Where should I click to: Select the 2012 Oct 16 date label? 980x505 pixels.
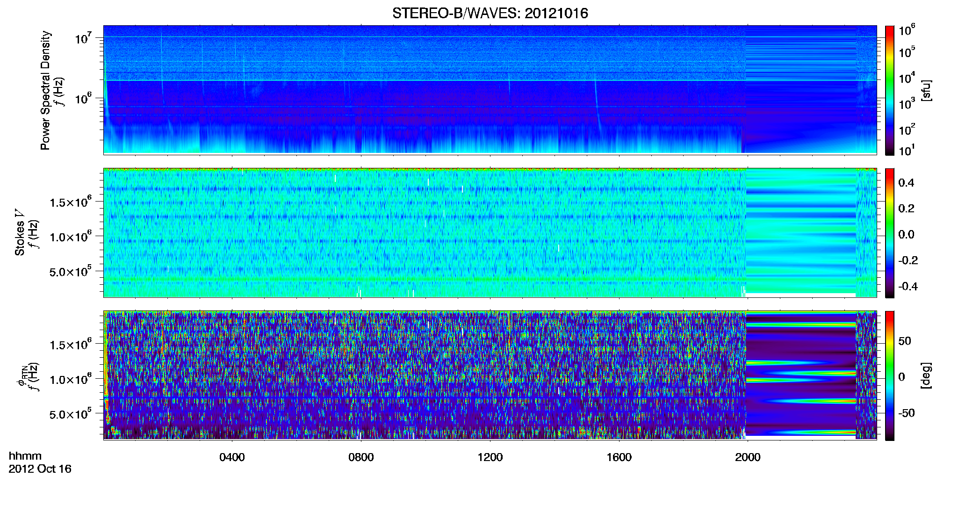click(x=40, y=469)
